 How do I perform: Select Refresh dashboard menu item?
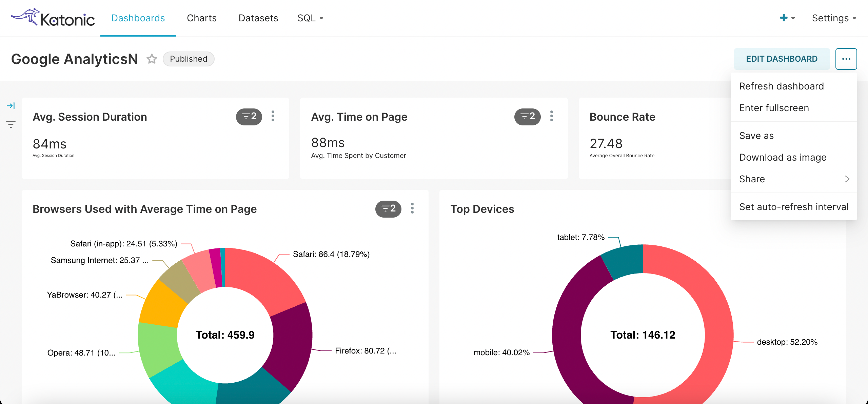point(794,86)
